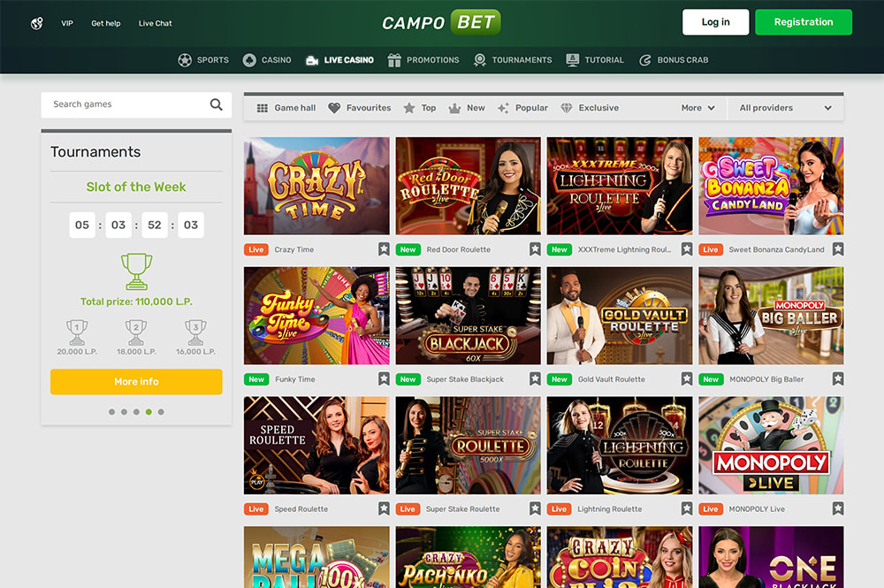This screenshot has height=588, width=884.
Task: Click the Top star icon
Action: pyautogui.click(x=409, y=108)
